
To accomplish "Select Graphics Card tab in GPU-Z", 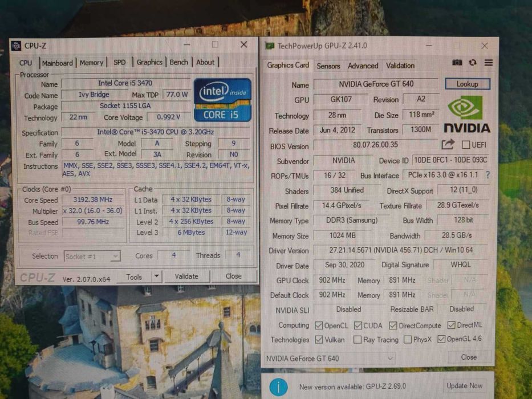I will pyautogui.click(x=288, y=65).
